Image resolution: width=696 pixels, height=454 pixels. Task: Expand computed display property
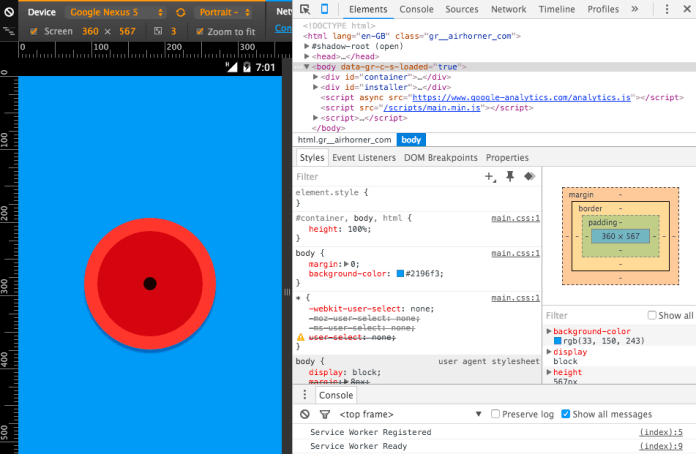coord(549,351)
